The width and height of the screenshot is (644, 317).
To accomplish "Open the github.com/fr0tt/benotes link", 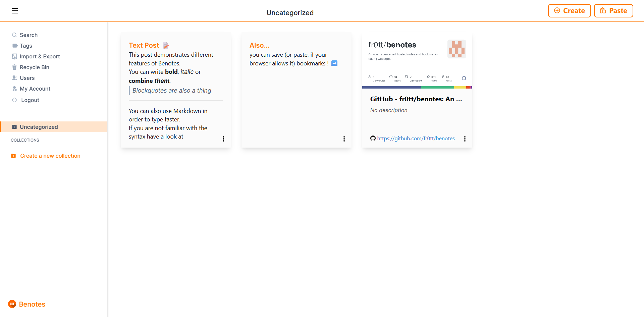I will [x=416, y=138].
